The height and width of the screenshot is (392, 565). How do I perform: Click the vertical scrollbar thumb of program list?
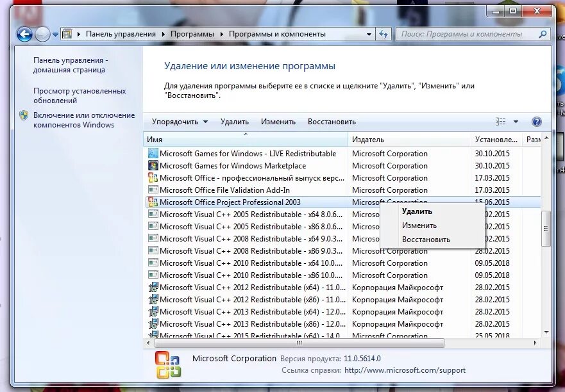546,229
